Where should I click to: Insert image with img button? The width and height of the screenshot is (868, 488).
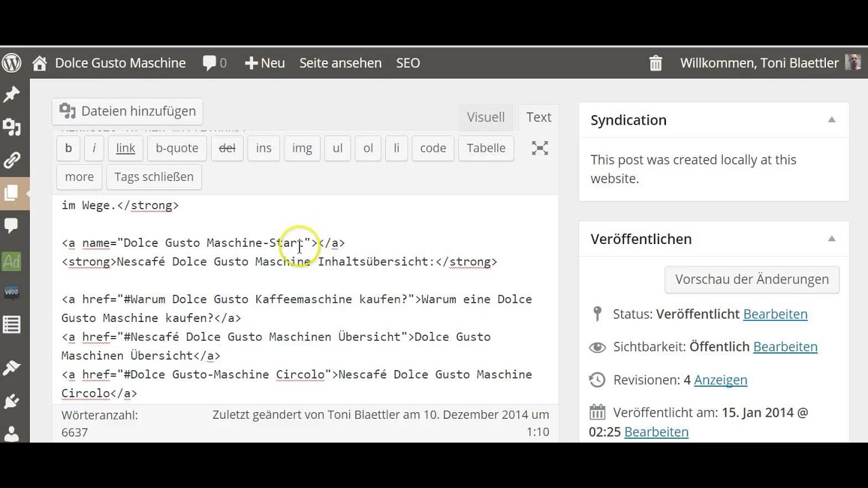click(x=302, y=148)
